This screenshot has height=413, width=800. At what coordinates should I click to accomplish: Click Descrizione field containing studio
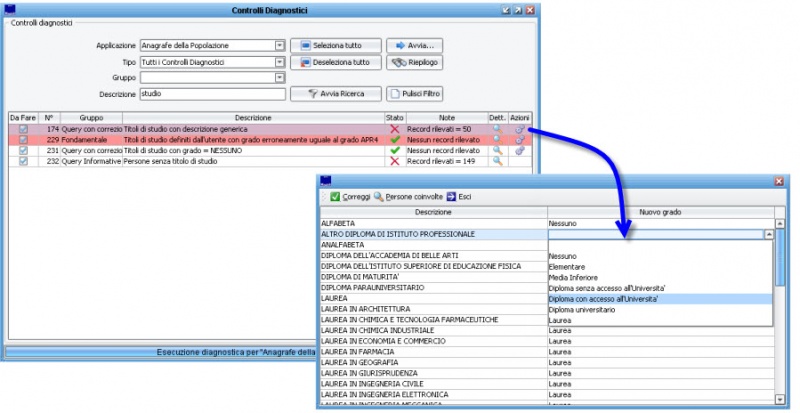point(213,94)
